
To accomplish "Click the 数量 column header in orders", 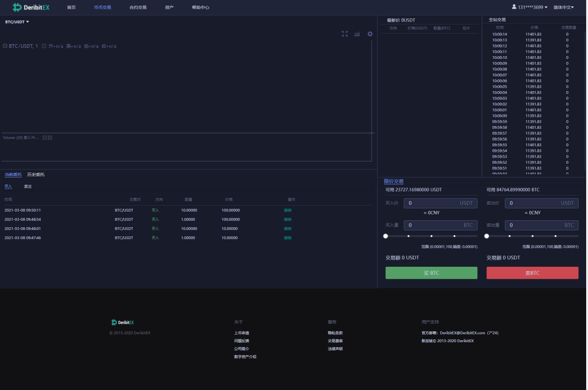I will tap(188, 200).
